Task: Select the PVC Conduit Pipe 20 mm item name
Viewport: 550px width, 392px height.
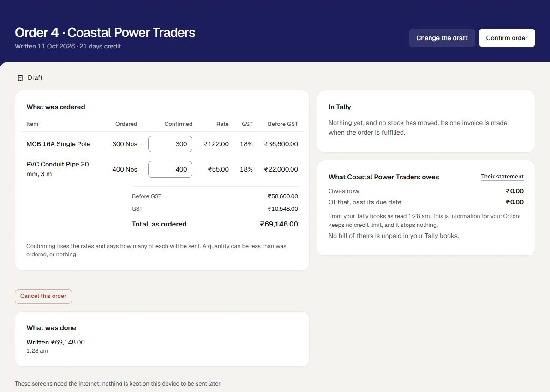Action: (x=58, y=169)
